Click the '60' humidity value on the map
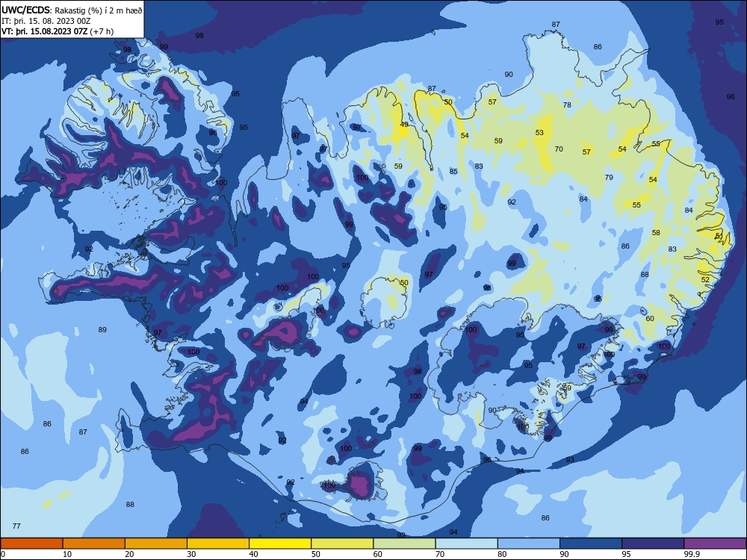This screenshot has width=747, height=560. (651, 319)
